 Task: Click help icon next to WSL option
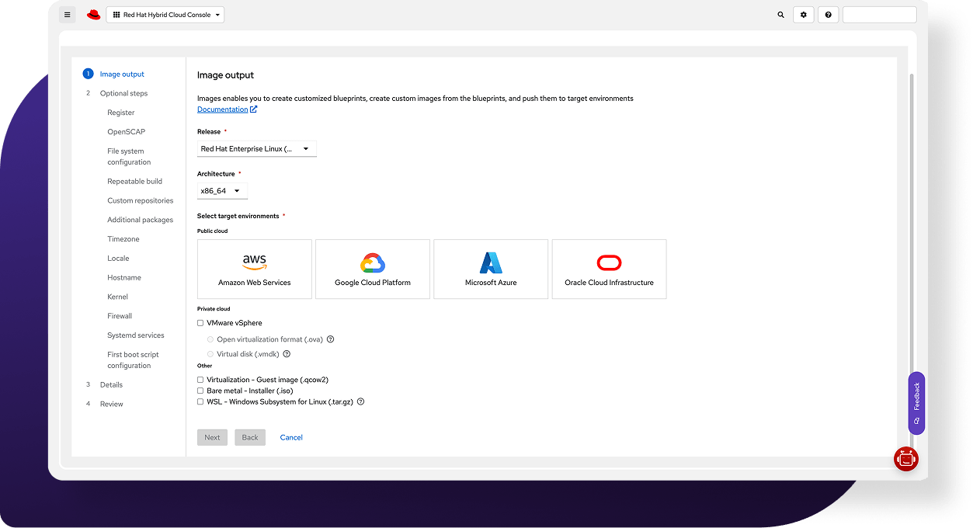(x=360, y=402)
